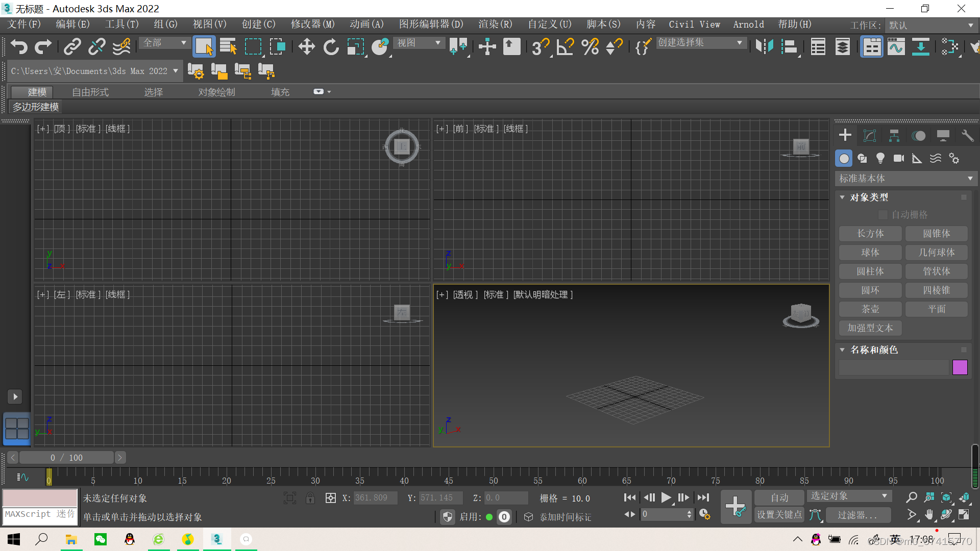
Task: Open the Modify panel tab icon
Action: [x=869, y=136]
